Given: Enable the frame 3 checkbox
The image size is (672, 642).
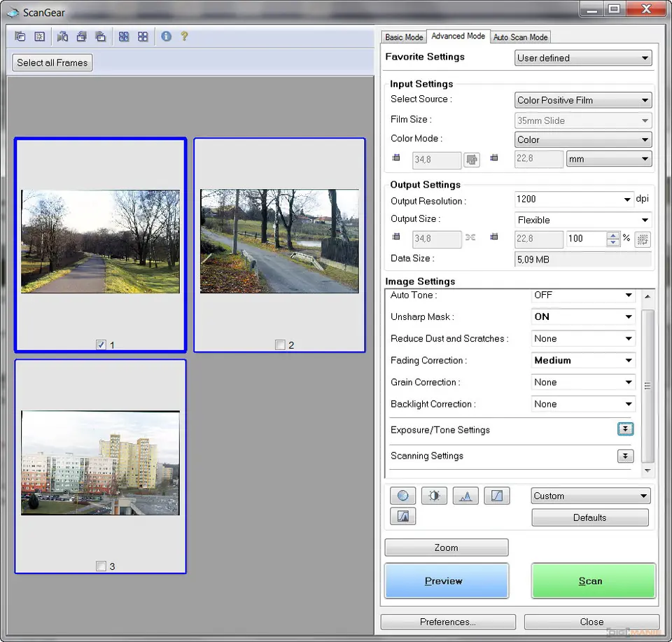Looking at the screenshot, I should (x=101, y=566).
